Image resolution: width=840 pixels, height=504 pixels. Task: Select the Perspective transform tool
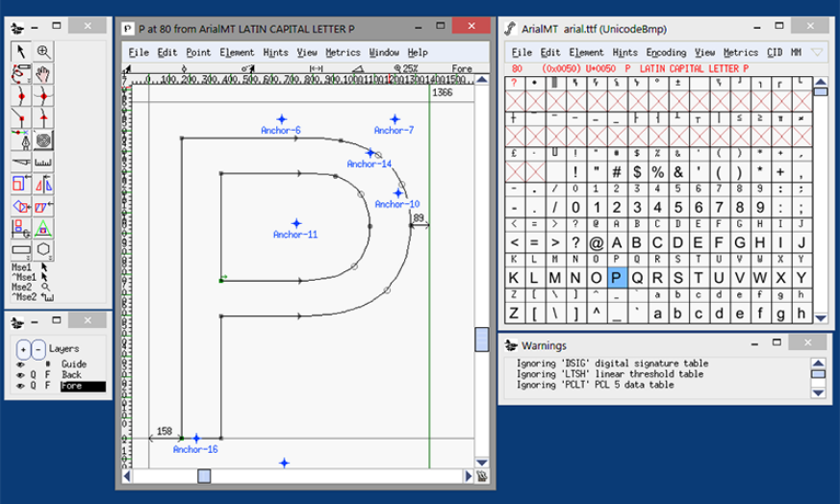[43, 228]
